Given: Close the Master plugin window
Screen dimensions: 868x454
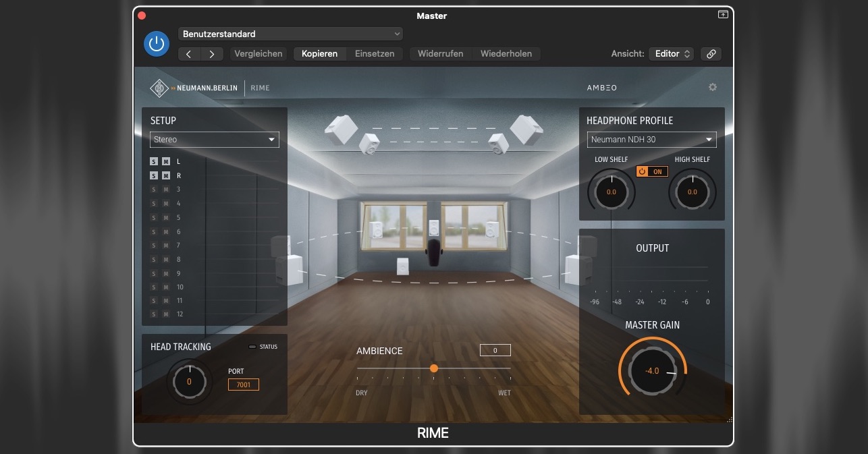Looking at the screenshot, I should [141, 15].
